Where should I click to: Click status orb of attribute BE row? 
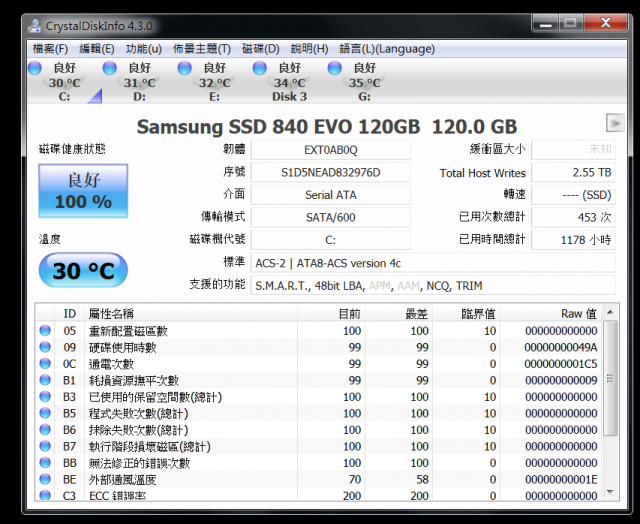tap(45, 479)
